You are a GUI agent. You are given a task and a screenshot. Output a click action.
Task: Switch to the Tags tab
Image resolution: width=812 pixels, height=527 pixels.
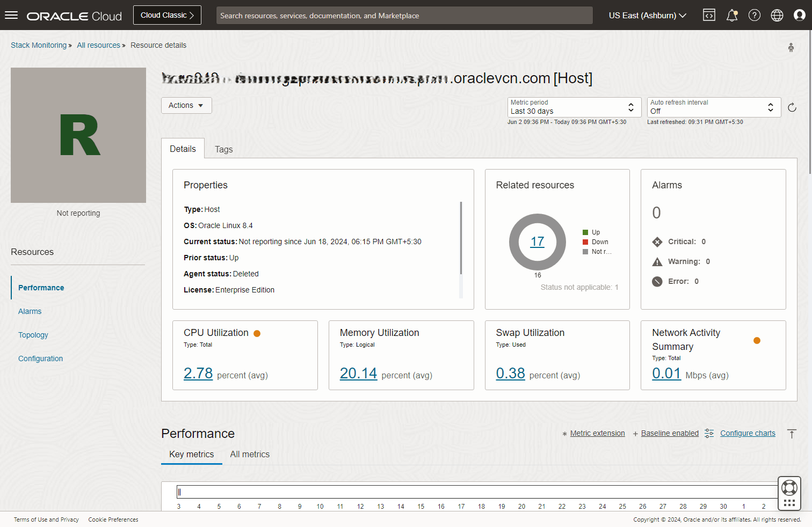[223, 149]
